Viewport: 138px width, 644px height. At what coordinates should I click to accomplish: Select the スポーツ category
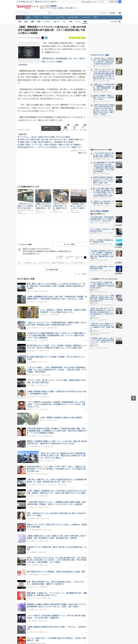click(56, 21)
